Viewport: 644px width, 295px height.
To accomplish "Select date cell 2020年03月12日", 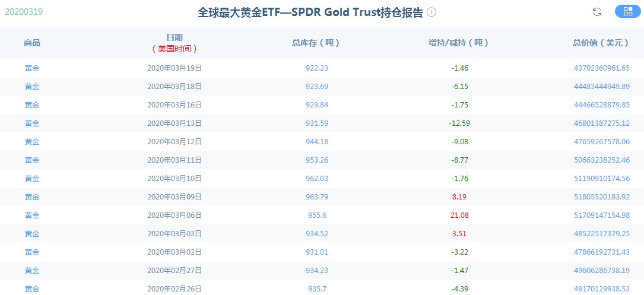I will (175, 142).
